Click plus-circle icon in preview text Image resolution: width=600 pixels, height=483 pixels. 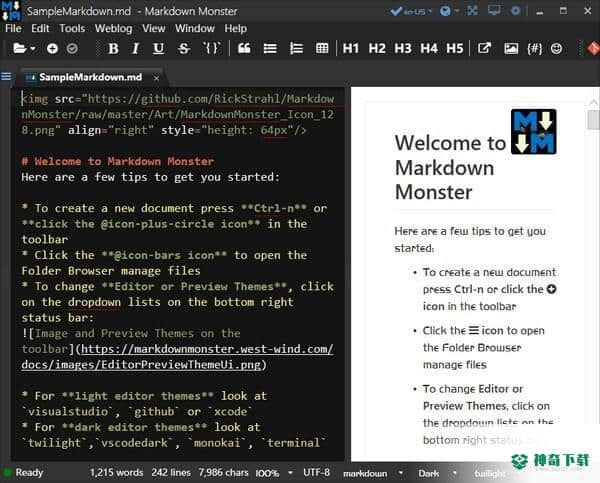(551, 289)
